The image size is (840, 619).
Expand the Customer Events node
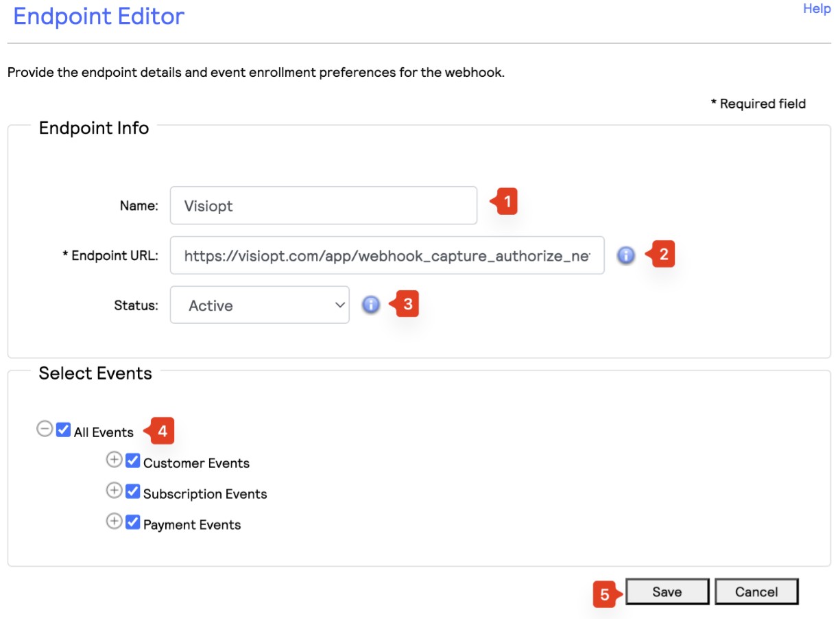[x=114, y=460]
